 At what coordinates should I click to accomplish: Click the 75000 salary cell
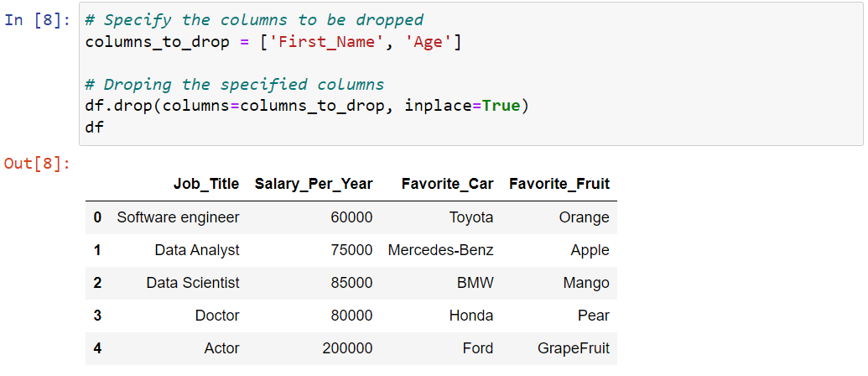pyautogui.click(x=351, y=250)
